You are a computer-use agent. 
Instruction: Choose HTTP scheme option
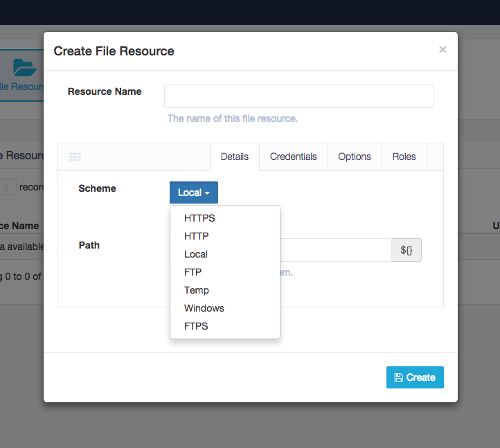pos(197,236)
